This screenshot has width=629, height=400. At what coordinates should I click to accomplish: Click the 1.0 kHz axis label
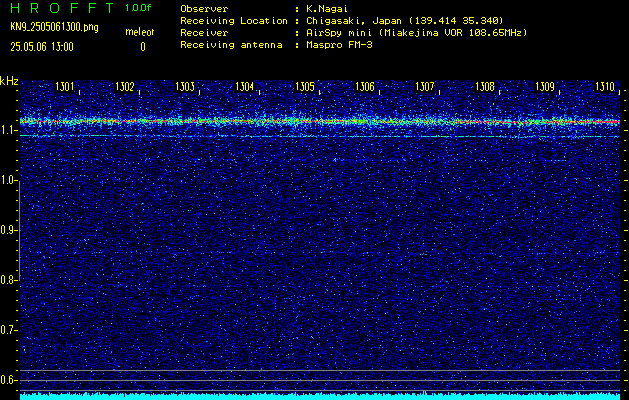(7, 180)
